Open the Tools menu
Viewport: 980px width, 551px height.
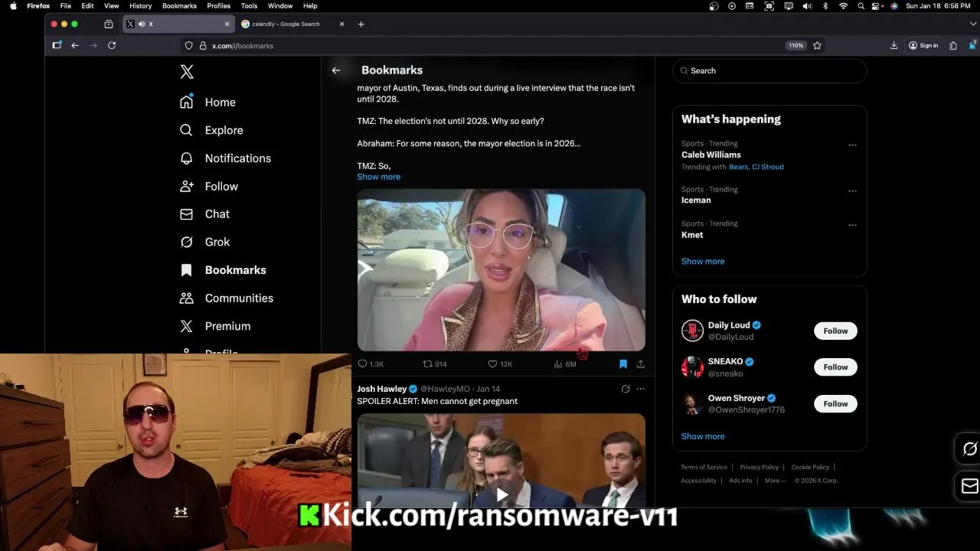coord(249,5)
